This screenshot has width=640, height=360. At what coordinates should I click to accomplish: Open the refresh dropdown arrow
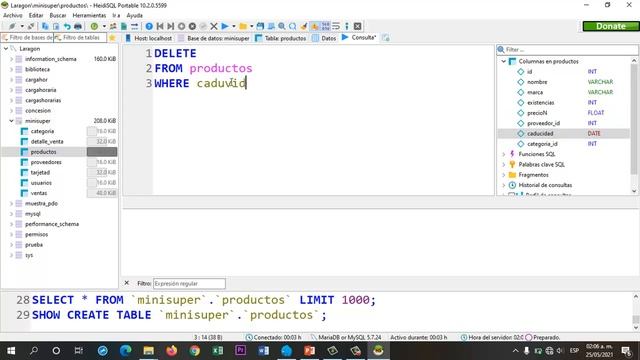(x=104, y=27)
